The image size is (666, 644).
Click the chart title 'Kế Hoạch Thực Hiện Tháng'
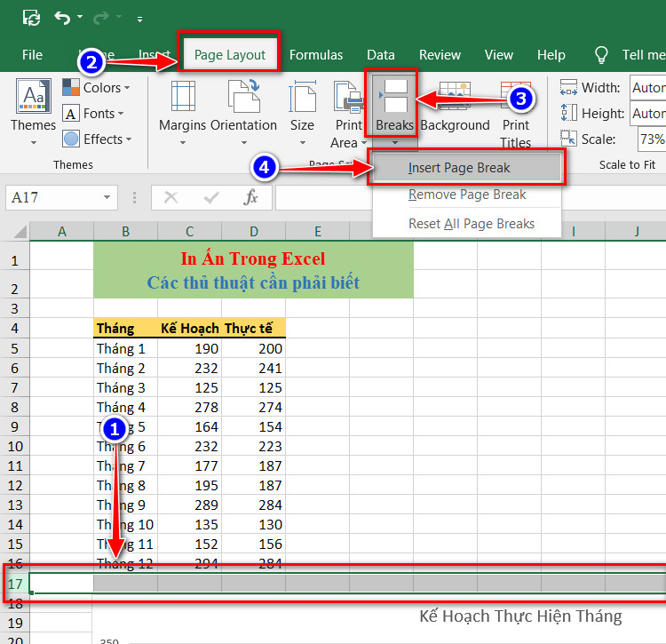[x=520, y=616]
